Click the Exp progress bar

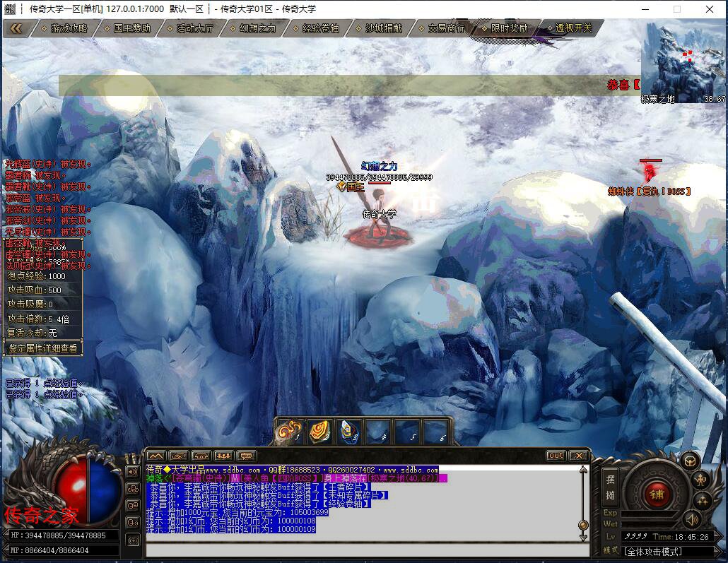tap(649, 514)
